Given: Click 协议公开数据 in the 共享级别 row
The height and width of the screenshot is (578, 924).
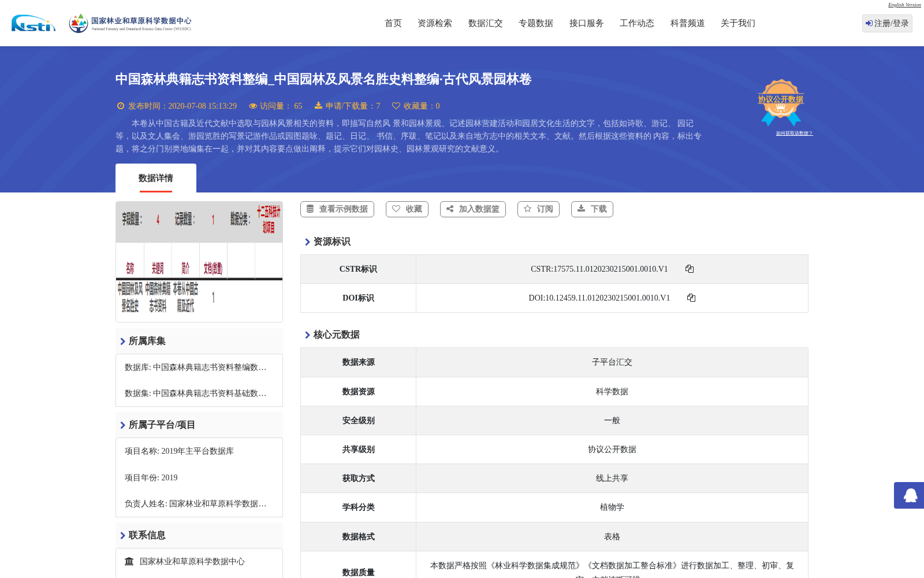Looking at the screenshot, I should coord(612,449).
